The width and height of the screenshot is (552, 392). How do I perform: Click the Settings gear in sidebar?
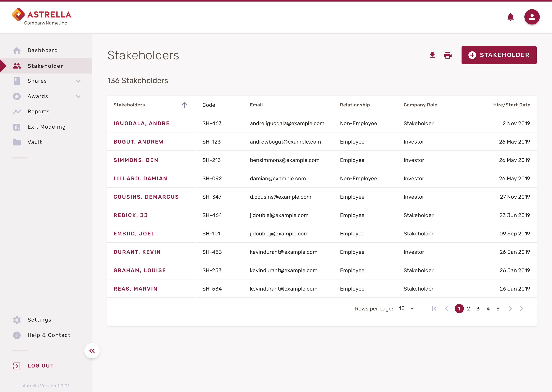tap(17, 320)
